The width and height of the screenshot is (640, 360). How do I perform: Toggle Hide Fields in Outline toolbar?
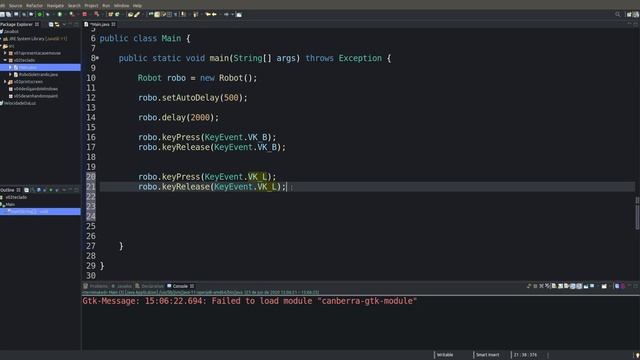coord(39,190)
